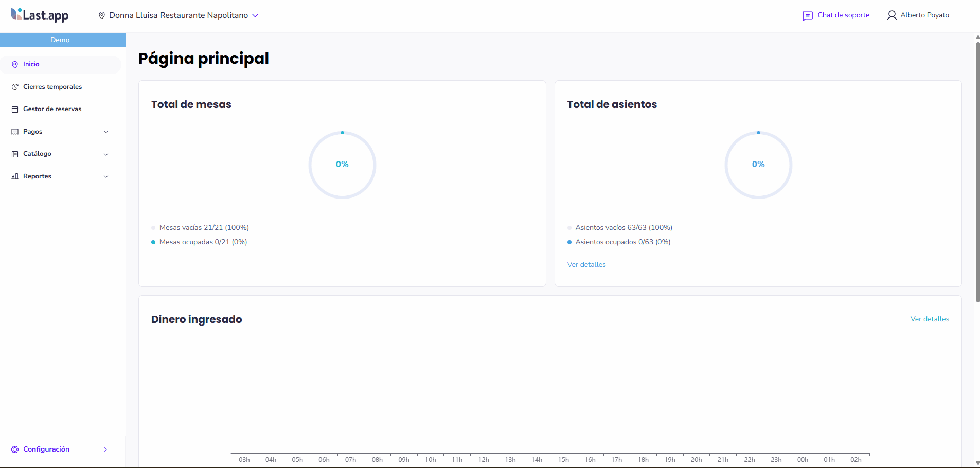Screen dimensions: 980x468
Task: Click the Last.app logo
Action: point(40,15)
